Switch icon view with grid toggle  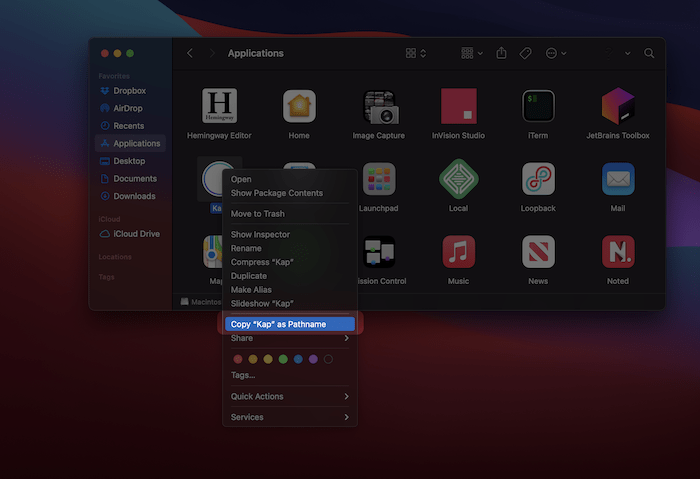416,53
